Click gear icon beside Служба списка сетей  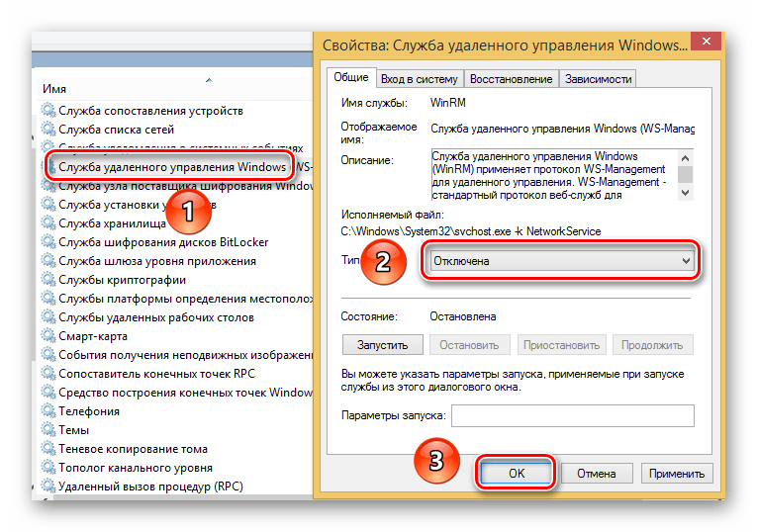[48, 129]
